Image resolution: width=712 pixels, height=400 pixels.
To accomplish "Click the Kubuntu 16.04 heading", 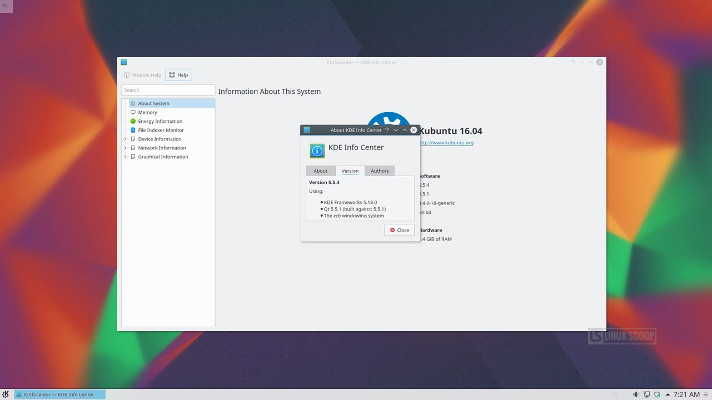I will [x=450, y=131].
